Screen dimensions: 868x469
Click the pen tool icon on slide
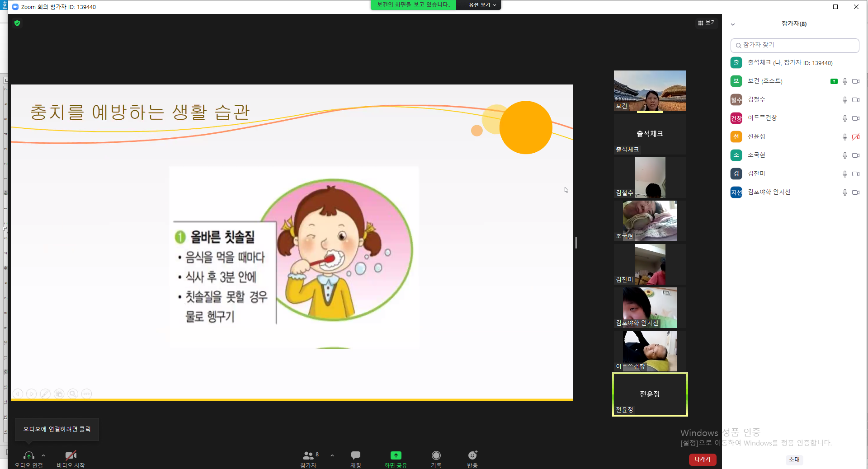(45, 394)
